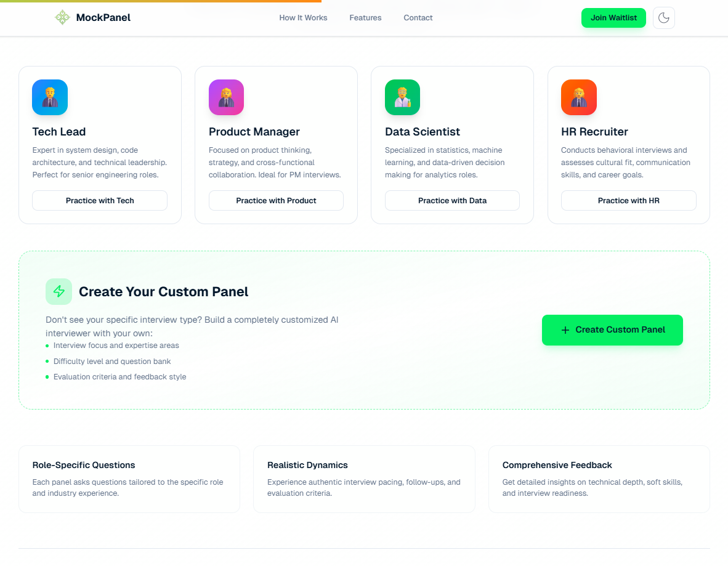The height and width of the screenshot is (566, 728).
Task: Click Practice with Product button
Action: click(x=276, y=200)
